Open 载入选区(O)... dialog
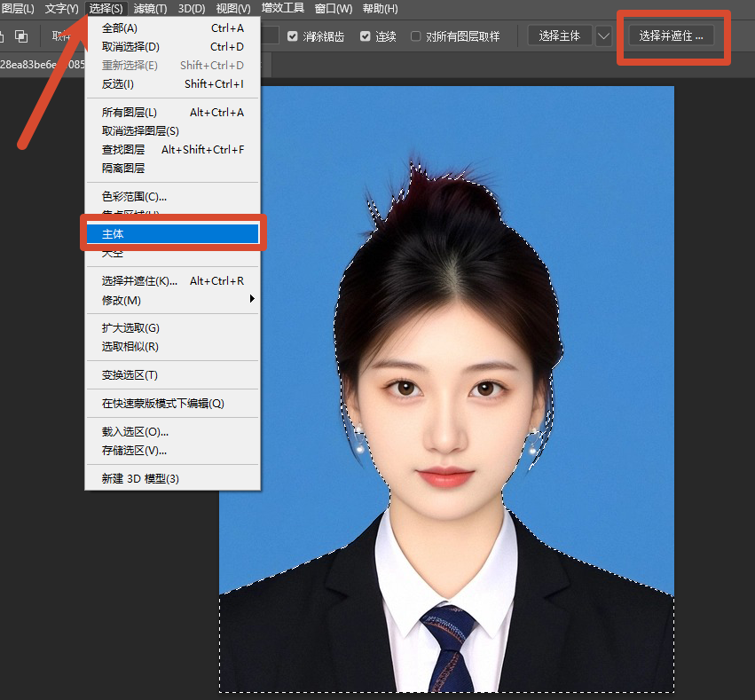This screenshot has width=755, height=700. [x=173, y=432]
